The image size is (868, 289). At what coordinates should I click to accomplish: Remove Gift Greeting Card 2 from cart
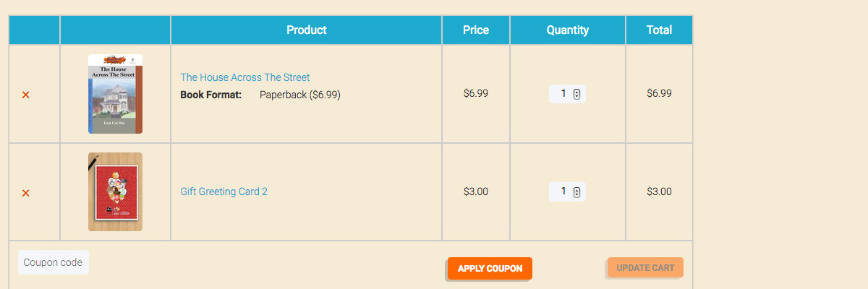(x=25, y=193)
